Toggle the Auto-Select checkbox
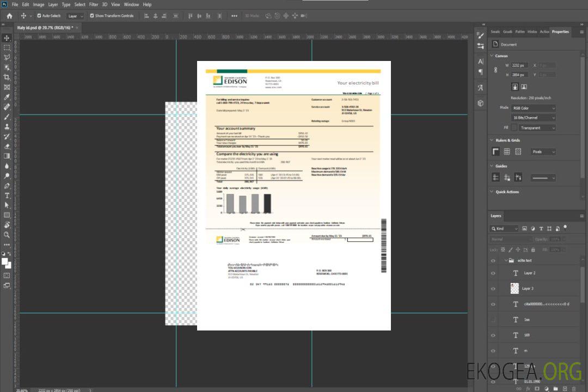 click(x=39, y=16)
